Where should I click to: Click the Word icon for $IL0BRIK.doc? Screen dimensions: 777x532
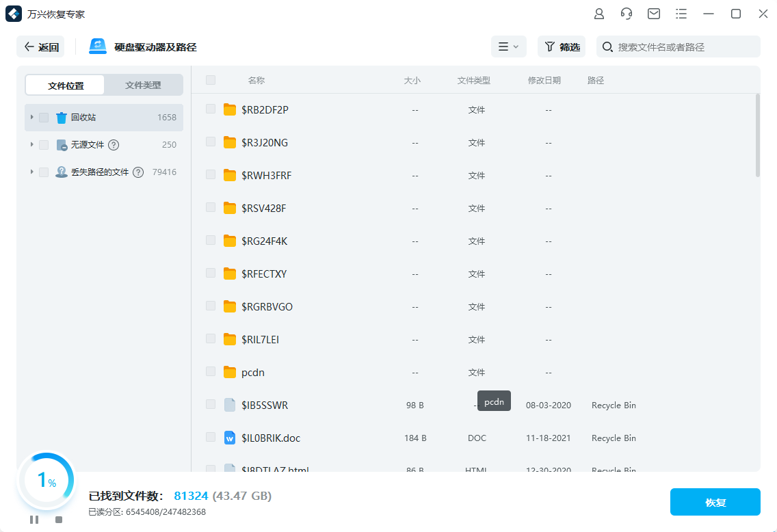(229, 438)
